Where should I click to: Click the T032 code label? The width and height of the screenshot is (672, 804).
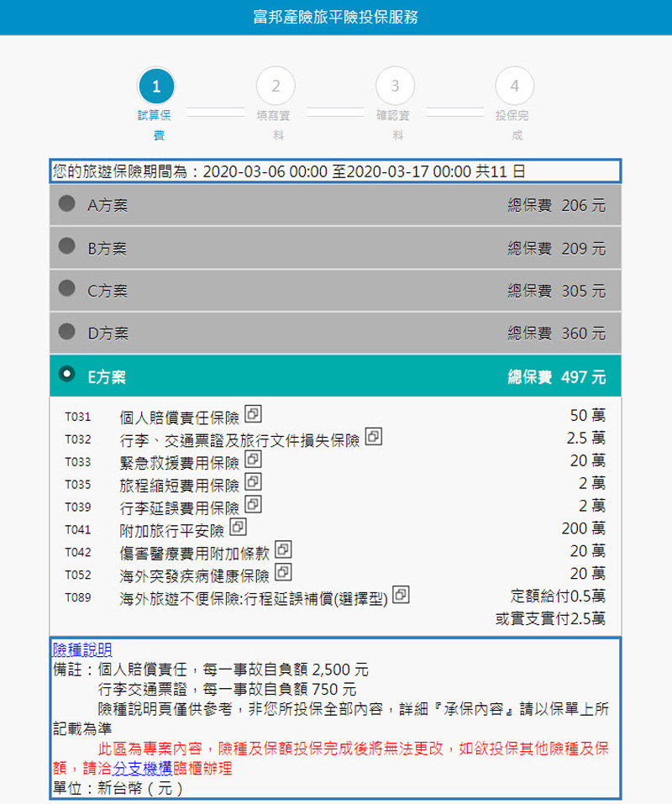78,439
